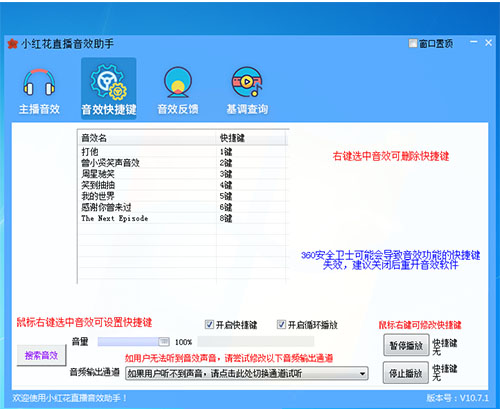The width and height of the screenshot is (500, 409).
Task: Open the 基调查询 film music icon
Action: 247,82
